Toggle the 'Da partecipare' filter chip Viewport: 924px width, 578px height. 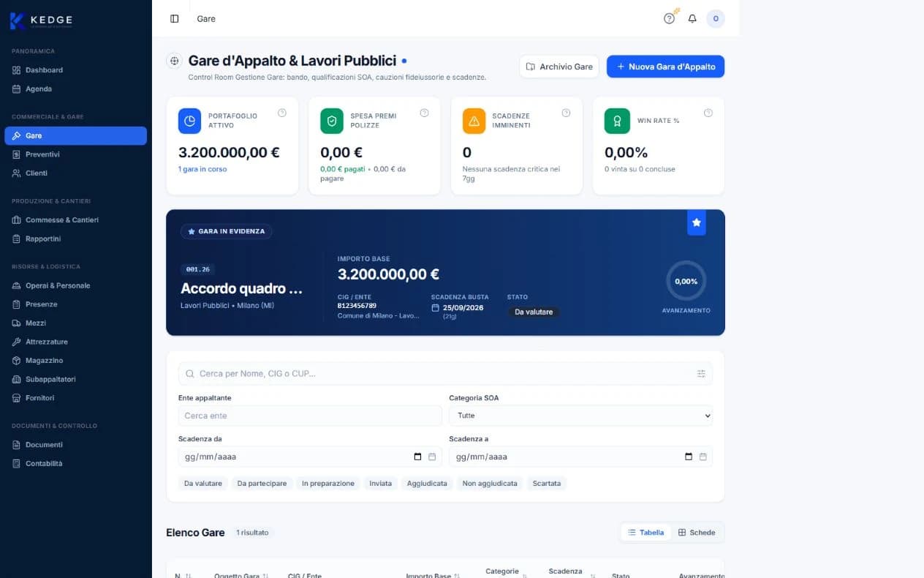[x=262, y=484]
